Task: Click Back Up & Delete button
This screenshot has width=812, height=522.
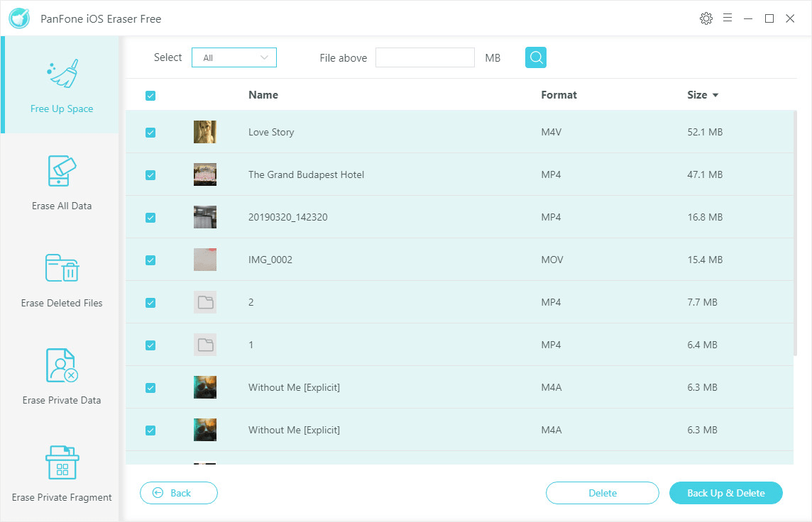Action: pos(725,493)
